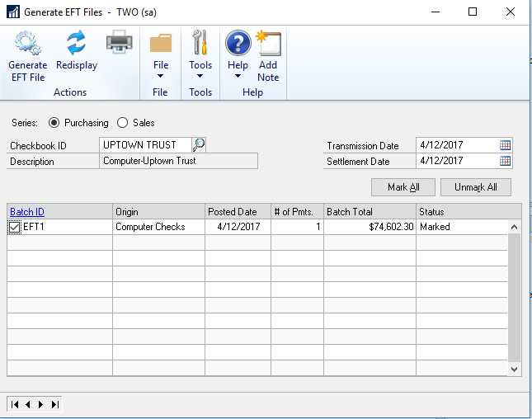
Task: Go to last record navigation arrow
Action: [55, 404]
